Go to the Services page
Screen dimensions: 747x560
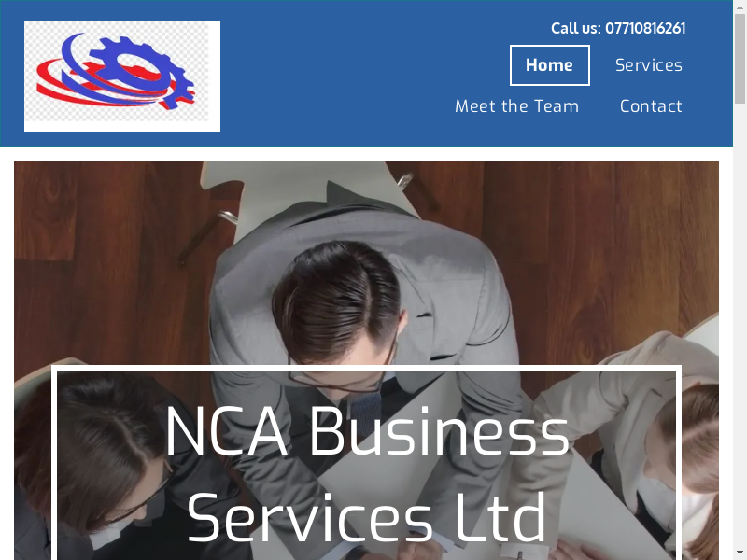(648, 65)
